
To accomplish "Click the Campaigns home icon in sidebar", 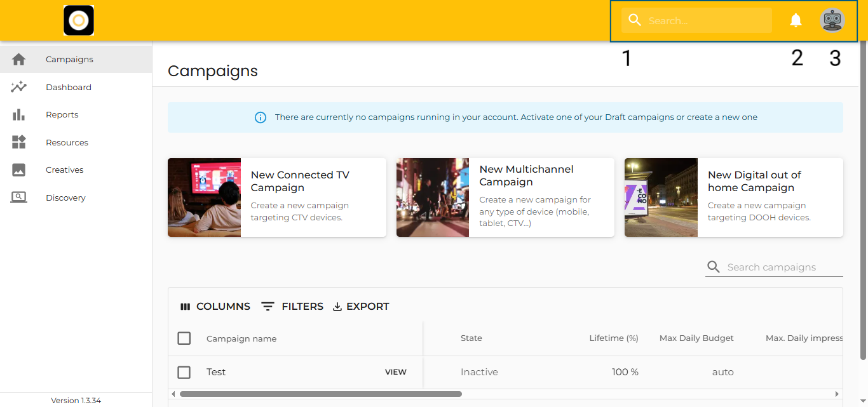I will pyautogui.click(x=19, y=59).
